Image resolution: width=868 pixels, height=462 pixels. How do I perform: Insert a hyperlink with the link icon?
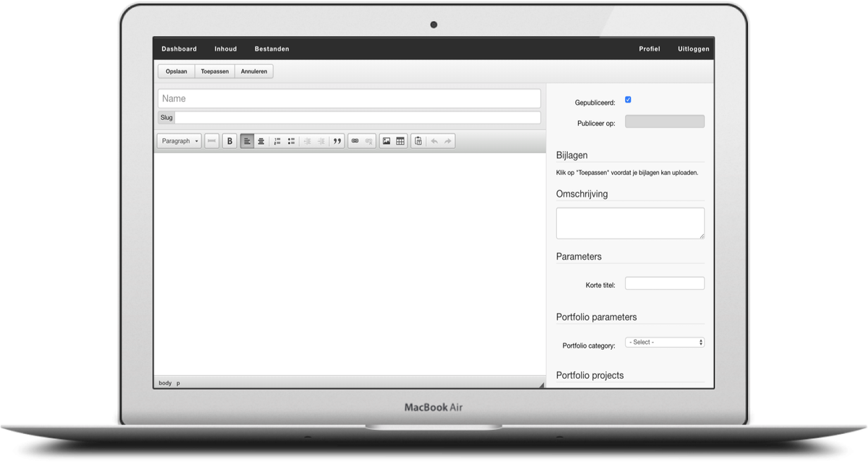click(x=354, y=141)
